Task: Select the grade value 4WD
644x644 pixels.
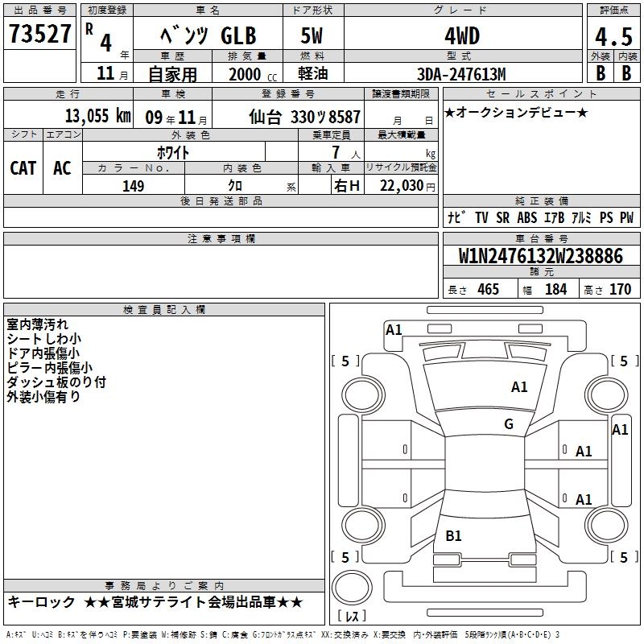Action: (x=462, y=36)
